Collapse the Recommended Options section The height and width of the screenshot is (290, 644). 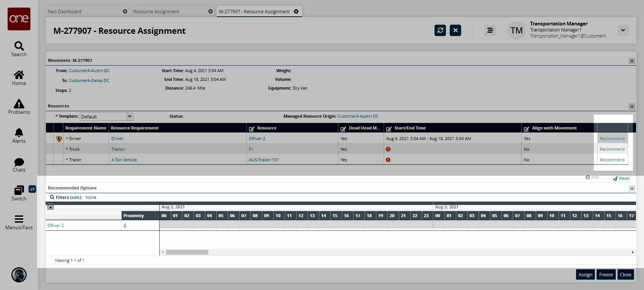[x=632, y=188]
